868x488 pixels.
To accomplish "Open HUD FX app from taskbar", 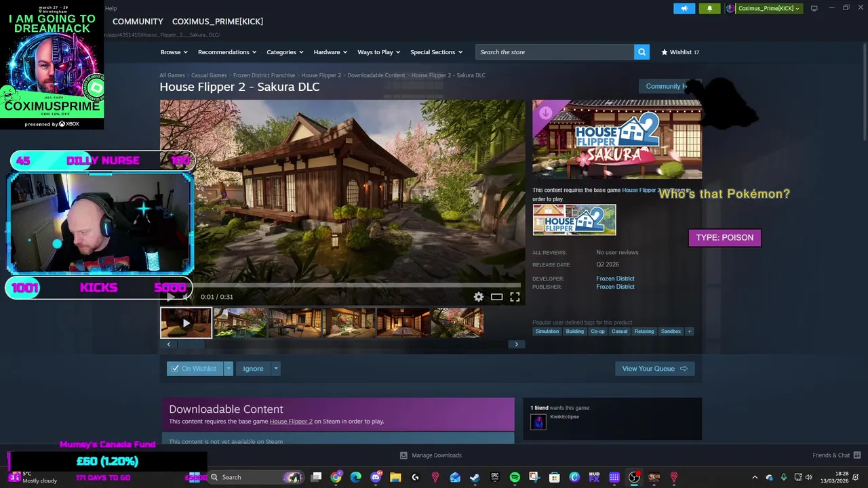I will 594,477.
